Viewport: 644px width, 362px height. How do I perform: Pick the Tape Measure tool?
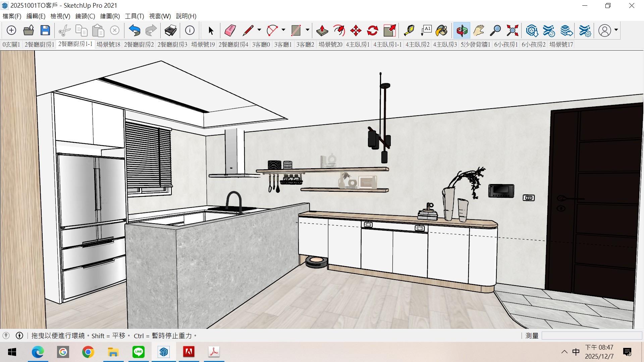[x=409, y=31]
